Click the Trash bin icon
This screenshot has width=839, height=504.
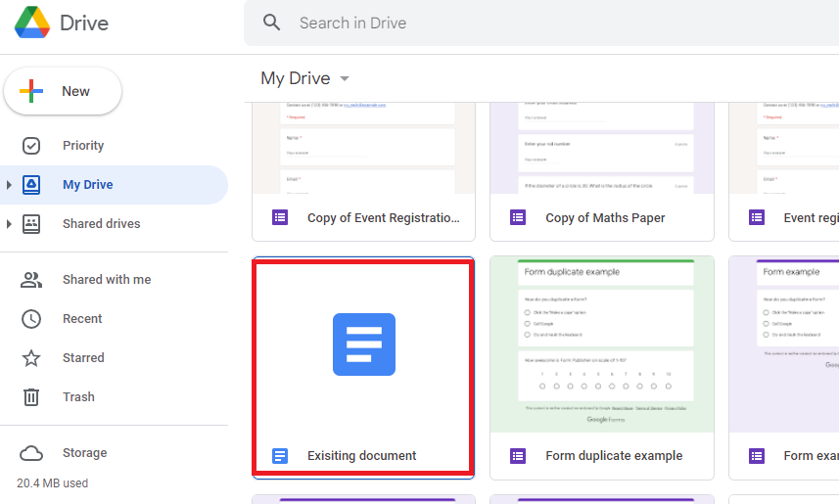pyautogui.click(x=31, y=397)
